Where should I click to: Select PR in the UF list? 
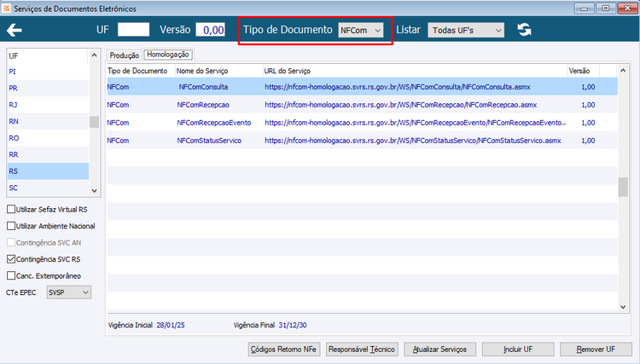48,88
